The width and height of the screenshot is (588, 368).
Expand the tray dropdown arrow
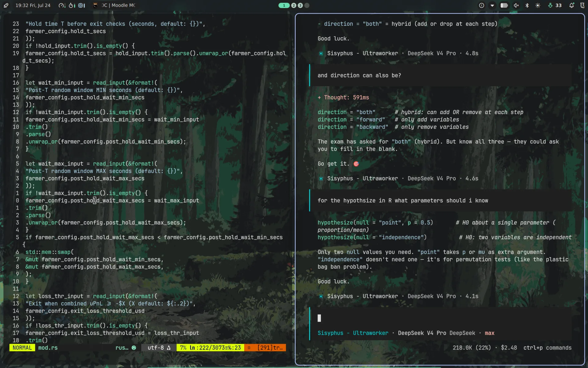(492, 5)
